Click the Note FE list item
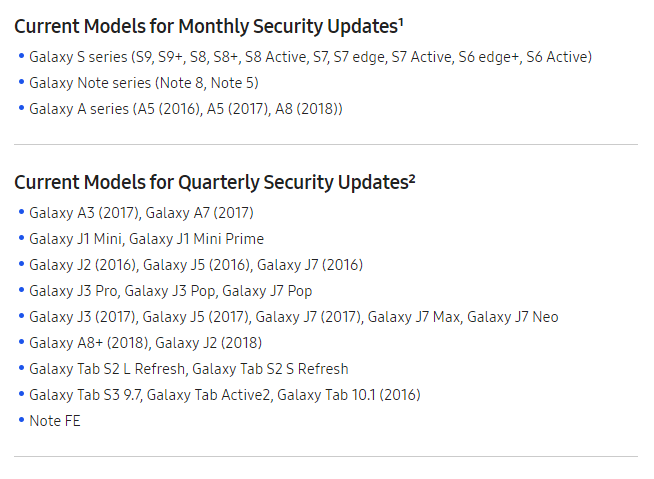 54,421
